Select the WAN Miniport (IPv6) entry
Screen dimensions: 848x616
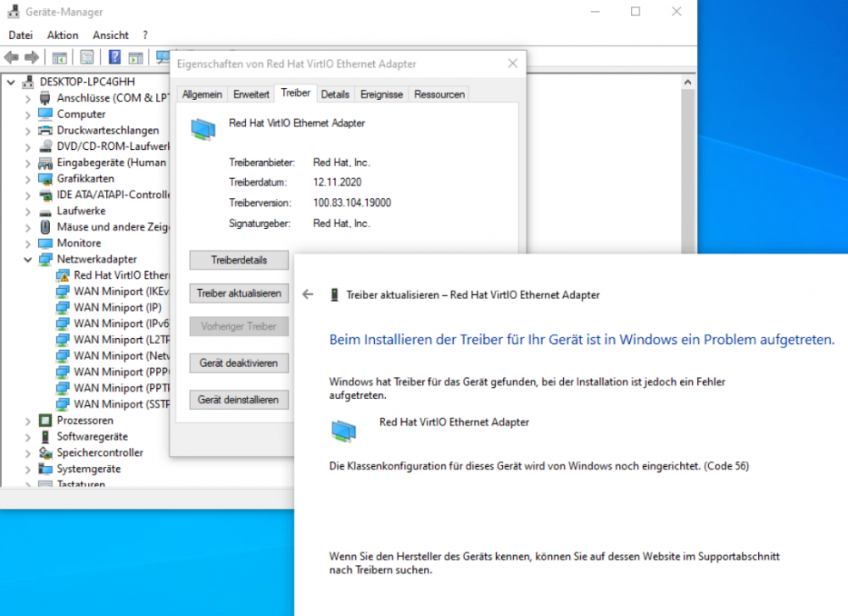pyautogui.click(x=121, y=324)
